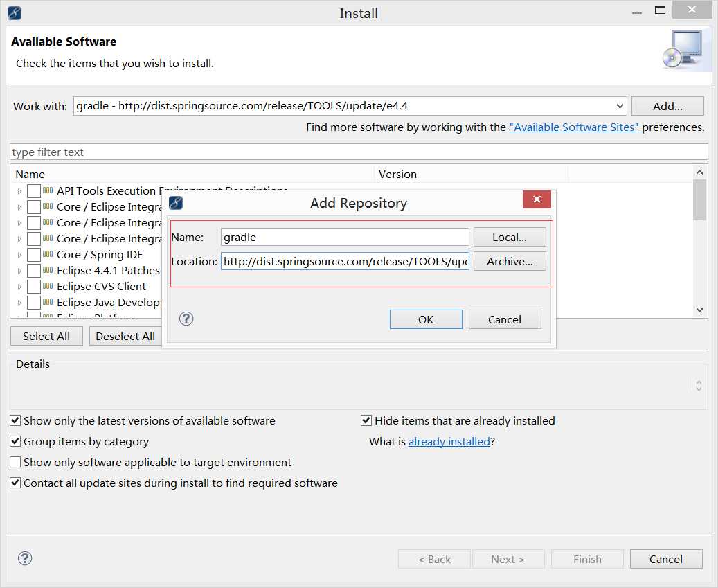Image resolution: width=718 pixels, height=588 pixels.
Task: Click the Local... button
Action: pos(510,238)
